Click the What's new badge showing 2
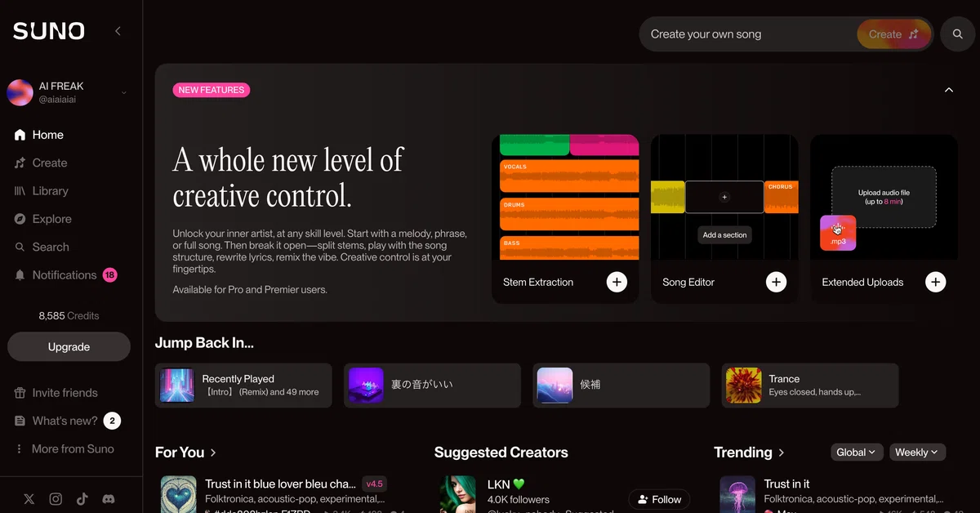The height and width of the screenshot is (513, 980). point(112,421)
